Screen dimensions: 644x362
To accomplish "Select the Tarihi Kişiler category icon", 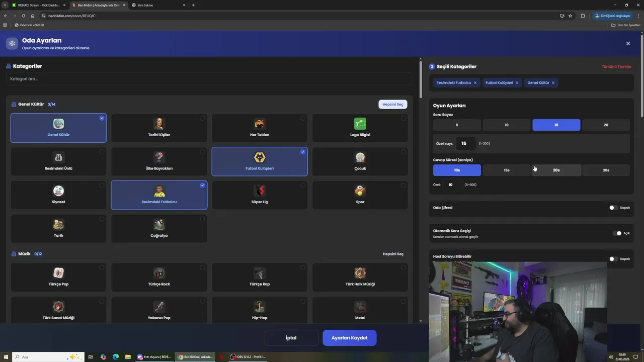I will point(159,124).
